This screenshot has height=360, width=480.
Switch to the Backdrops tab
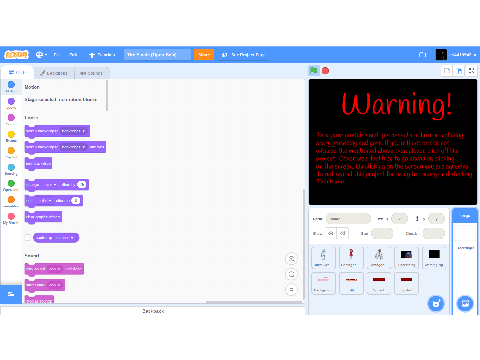point(54,73)
